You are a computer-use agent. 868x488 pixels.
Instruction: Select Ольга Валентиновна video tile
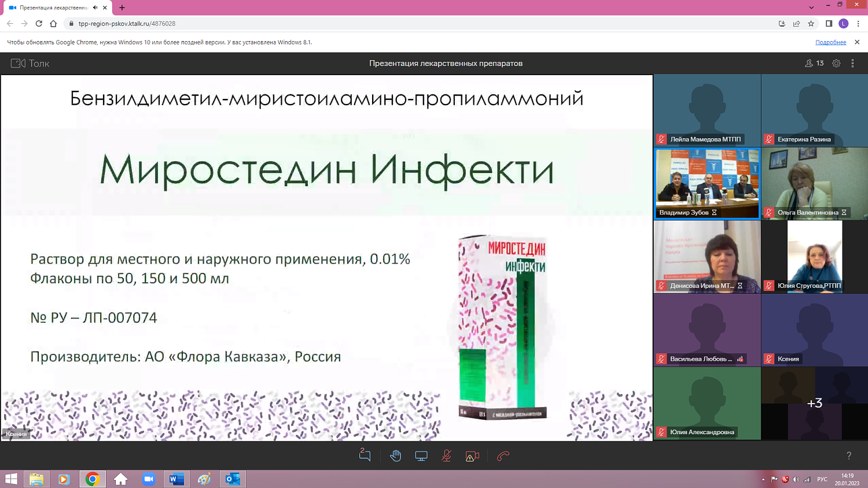pyautogui.click(x=815, y=183)
